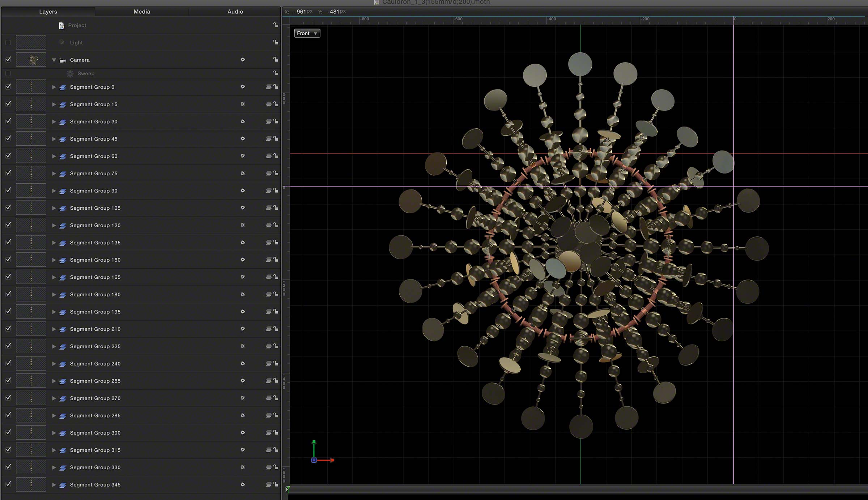Select the Project row
Screen dimensions: 868x500
click(x=141, y=25)
